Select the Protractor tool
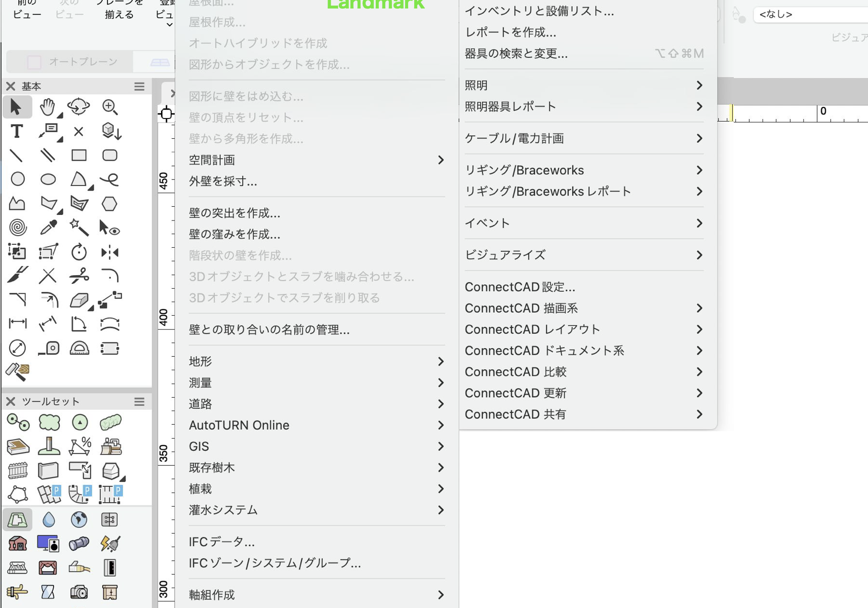The height and width of the screenshot is (608, 868). coord(80,348)
